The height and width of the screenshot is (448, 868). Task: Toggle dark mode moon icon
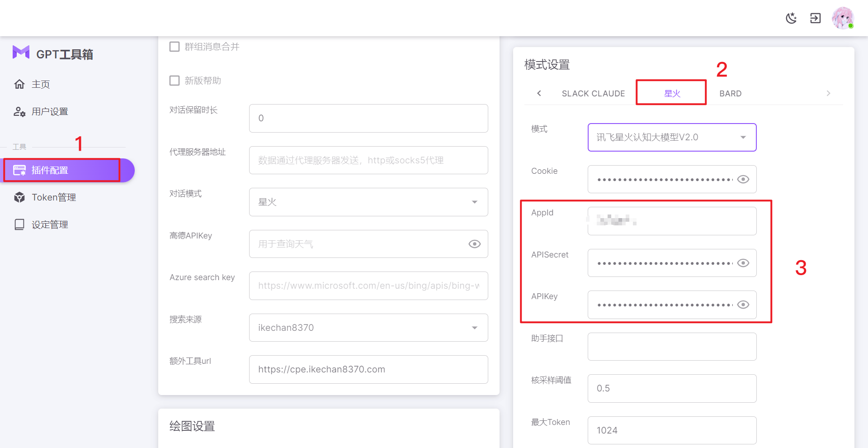click(791, 18)
